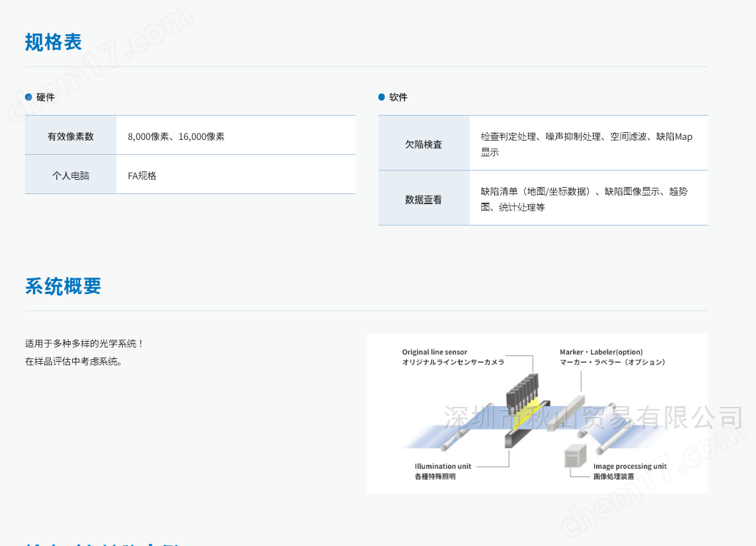
Task: Click the image processing unit box graphic
Action: pyautogui.click(x=575, y=456)
